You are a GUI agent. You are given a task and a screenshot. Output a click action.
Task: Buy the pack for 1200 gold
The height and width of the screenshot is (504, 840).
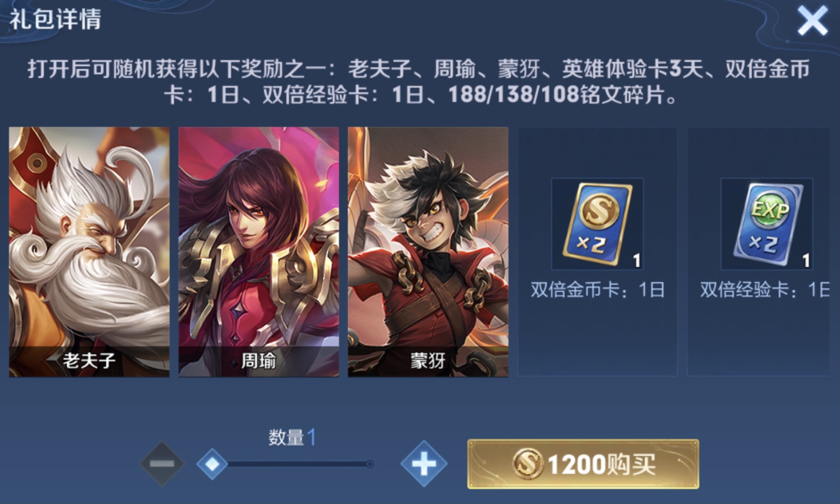(x=583, y=464)
